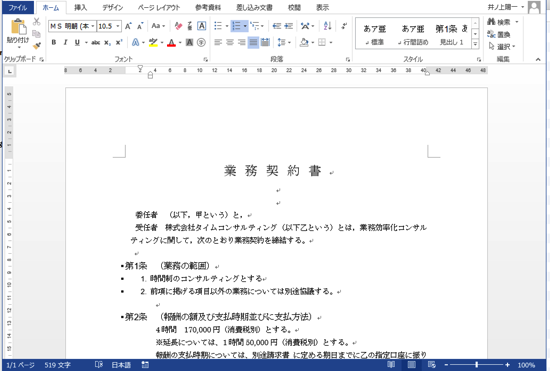Apply superscript formatting
This screenshot has height=371, width=550.
click(x=119, y=42)
